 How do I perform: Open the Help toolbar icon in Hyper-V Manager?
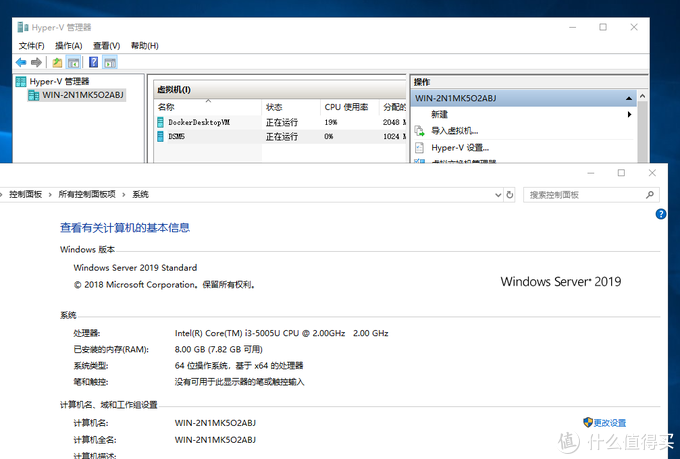point(93,62)
